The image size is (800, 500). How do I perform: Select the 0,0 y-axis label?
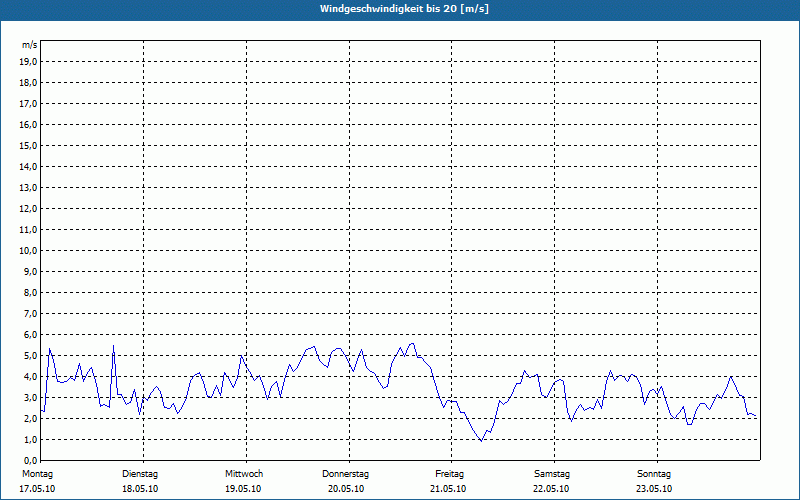point(31,461)
